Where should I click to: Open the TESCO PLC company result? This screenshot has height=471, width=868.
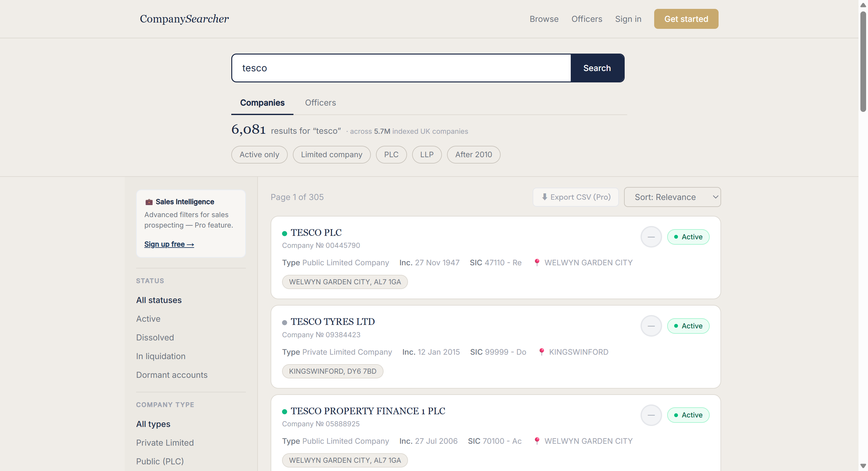(x=316, y=233)
